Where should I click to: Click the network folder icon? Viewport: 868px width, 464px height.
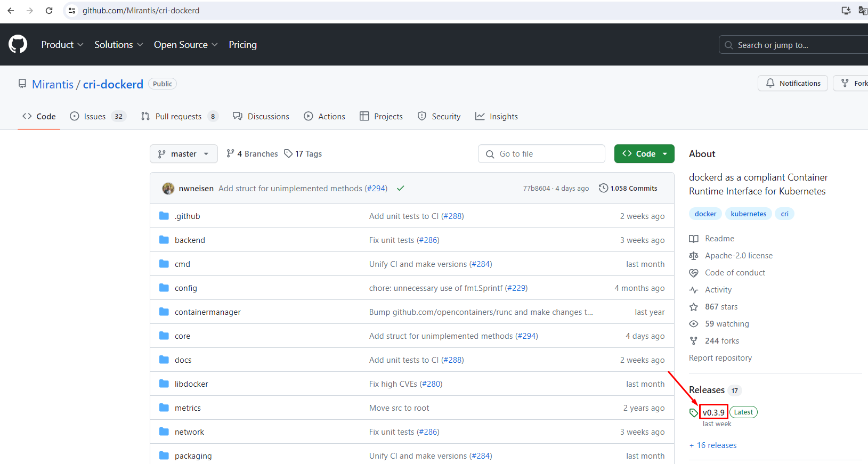(164, 432)
